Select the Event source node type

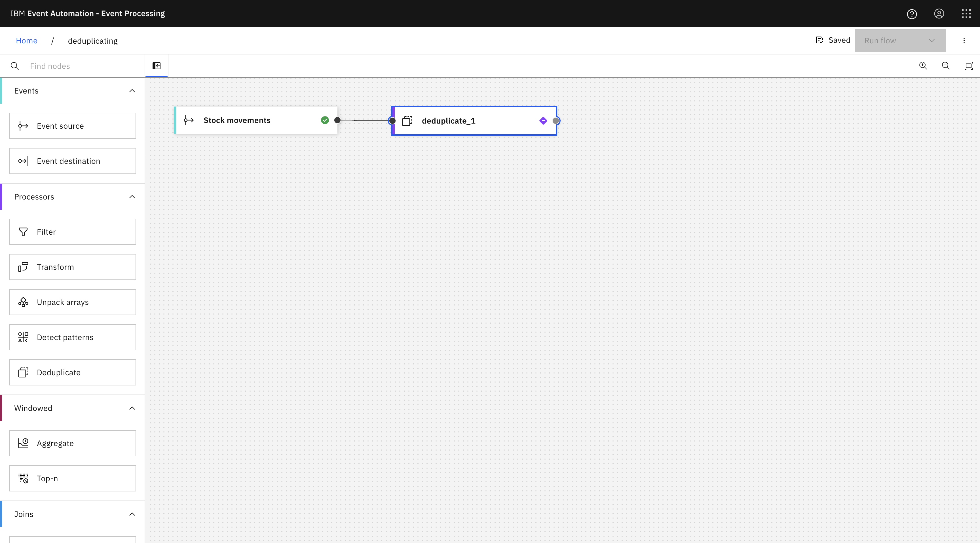click(72, 126)
